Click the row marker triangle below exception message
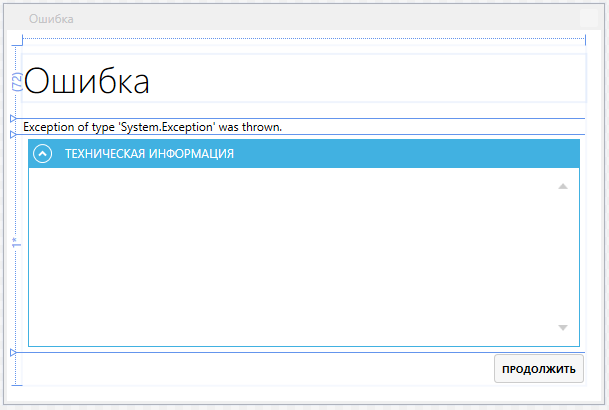The width and height of the screenshot is (609, 410). (13, 134)
